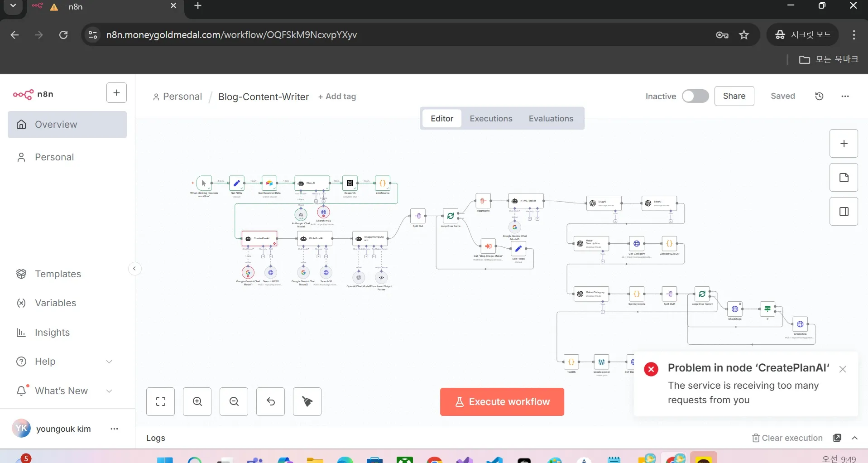Open youngouk kim user menu dots

click(x=114, y=429)
